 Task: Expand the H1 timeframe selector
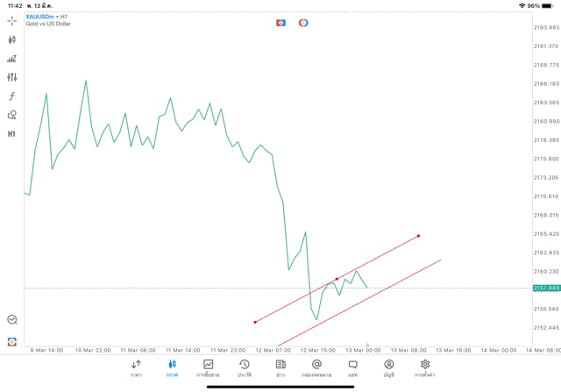point(11,134)
